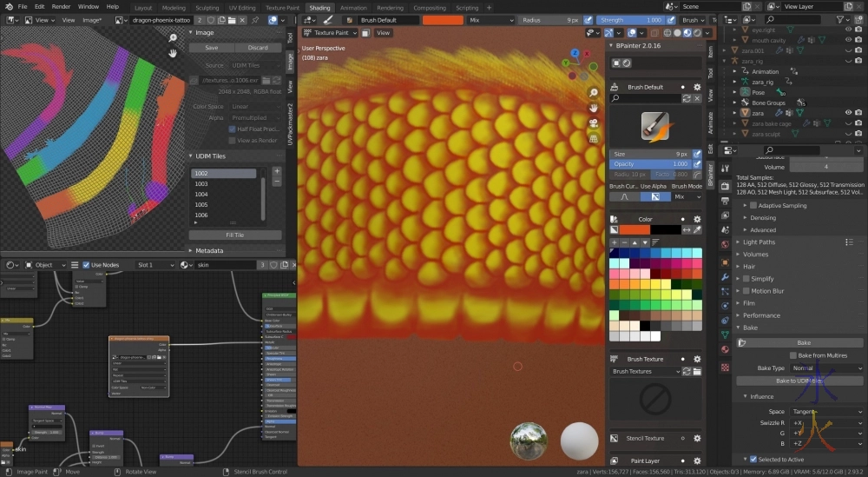Open the Render menu

pos(61,7)
